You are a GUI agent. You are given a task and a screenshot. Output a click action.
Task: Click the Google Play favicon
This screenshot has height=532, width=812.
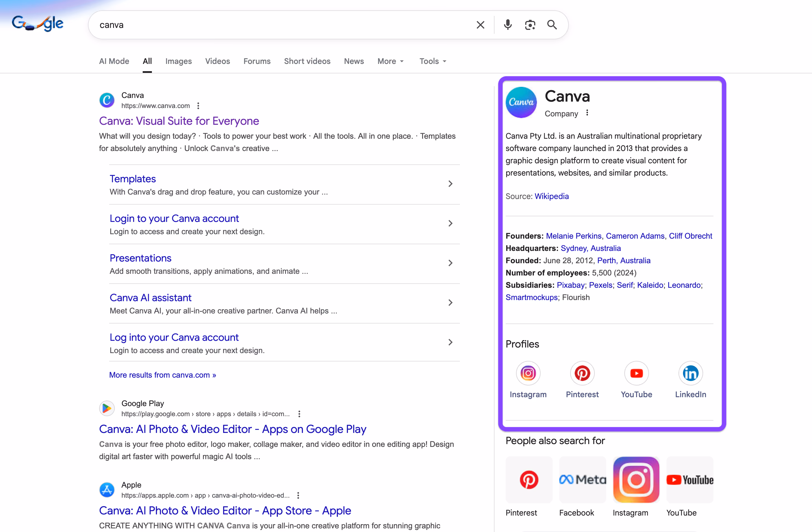107,408
